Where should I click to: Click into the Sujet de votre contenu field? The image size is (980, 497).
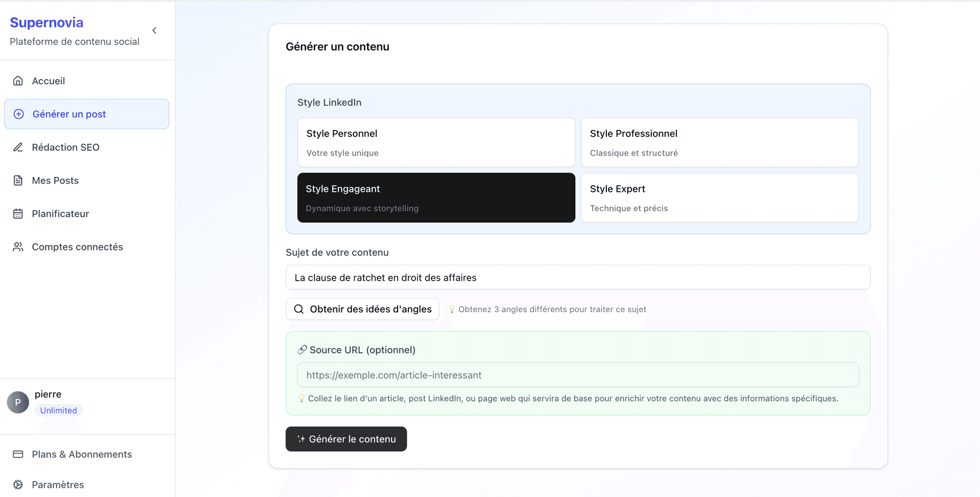tap(578, 278)
